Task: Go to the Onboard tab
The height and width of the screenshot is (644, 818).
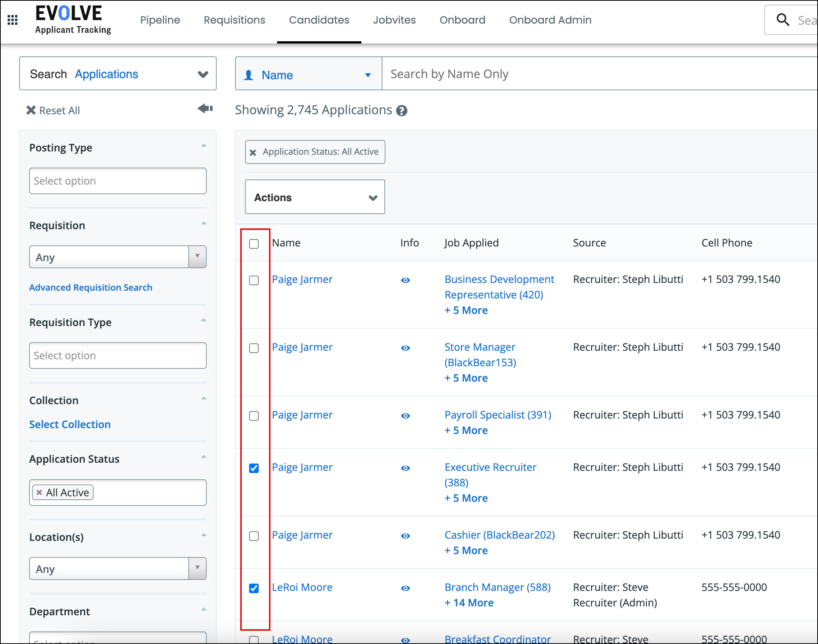Action: coord(462,20)
